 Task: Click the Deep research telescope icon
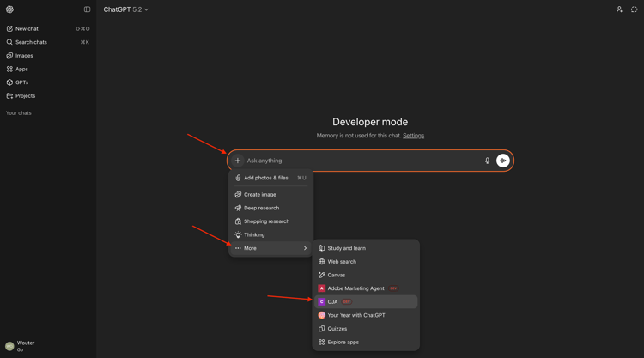point(238,208)
